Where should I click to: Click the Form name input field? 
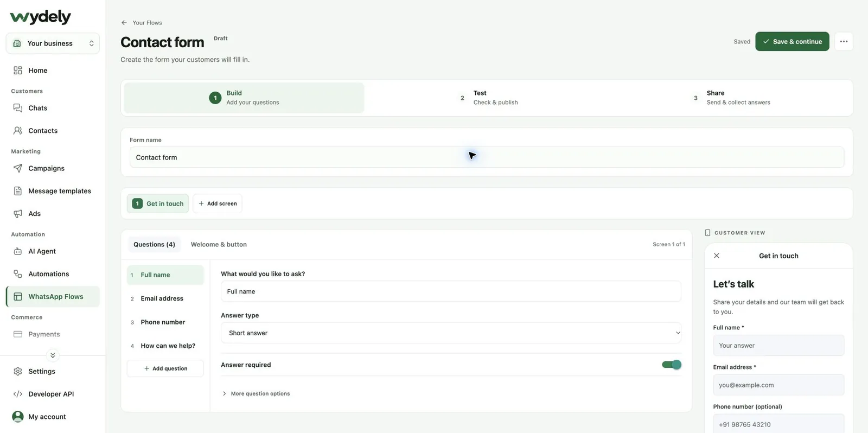(x=487, y=157)
